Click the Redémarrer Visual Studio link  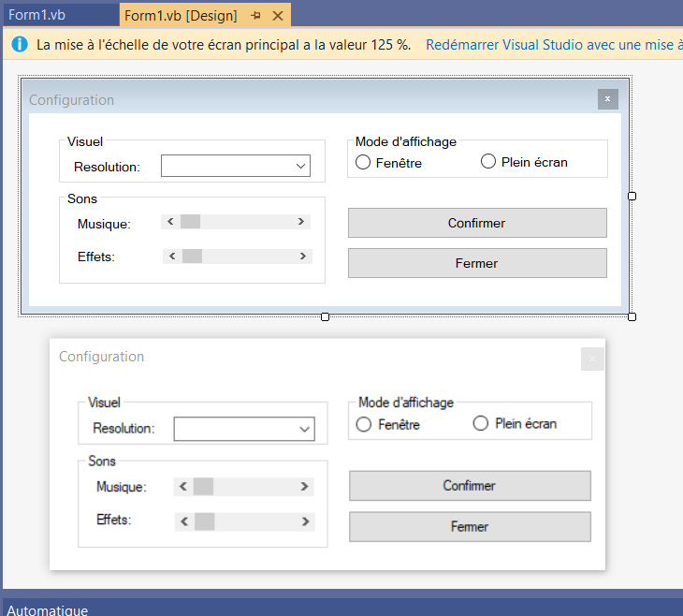point(554,44)
